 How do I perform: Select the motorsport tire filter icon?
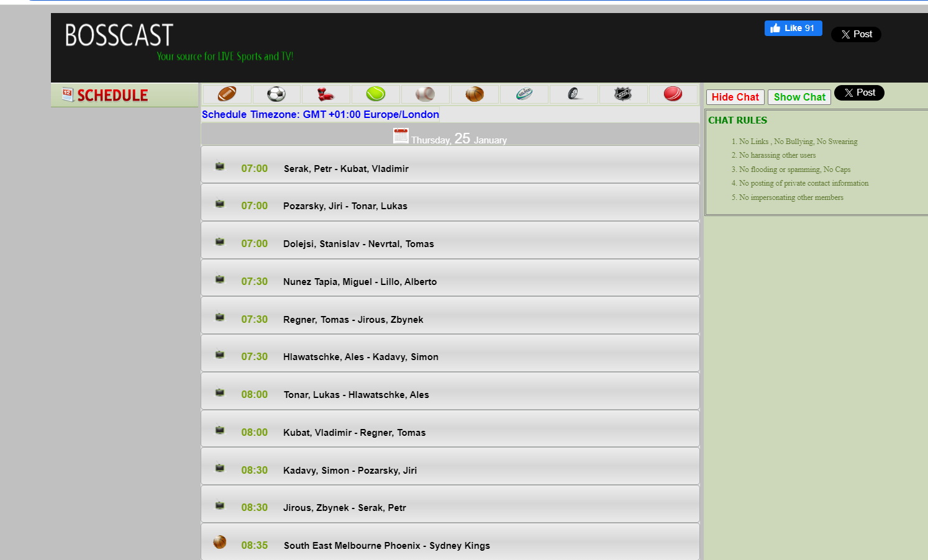tap(574, 94)
